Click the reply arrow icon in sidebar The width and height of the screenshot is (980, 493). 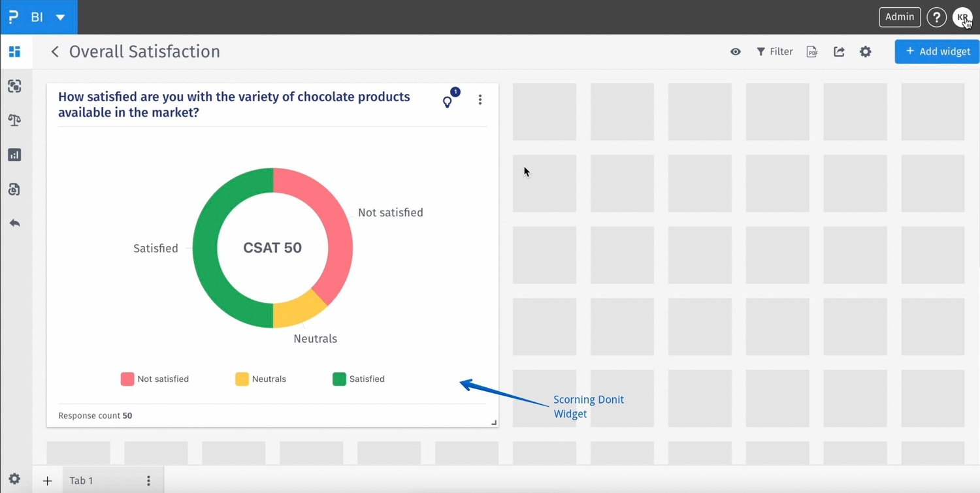click(x=14, y=223)
